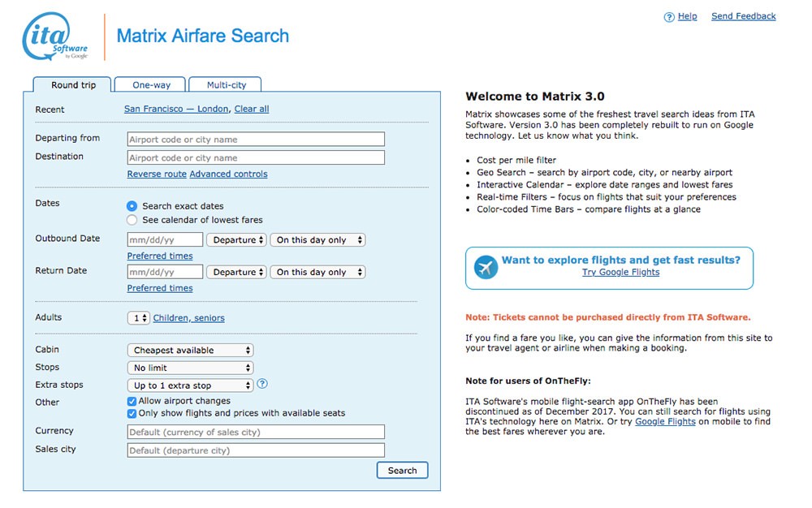Open Outbound 'On this day only' dropdown
Viewport: 812px width, 508px height.
coord(318,240)
